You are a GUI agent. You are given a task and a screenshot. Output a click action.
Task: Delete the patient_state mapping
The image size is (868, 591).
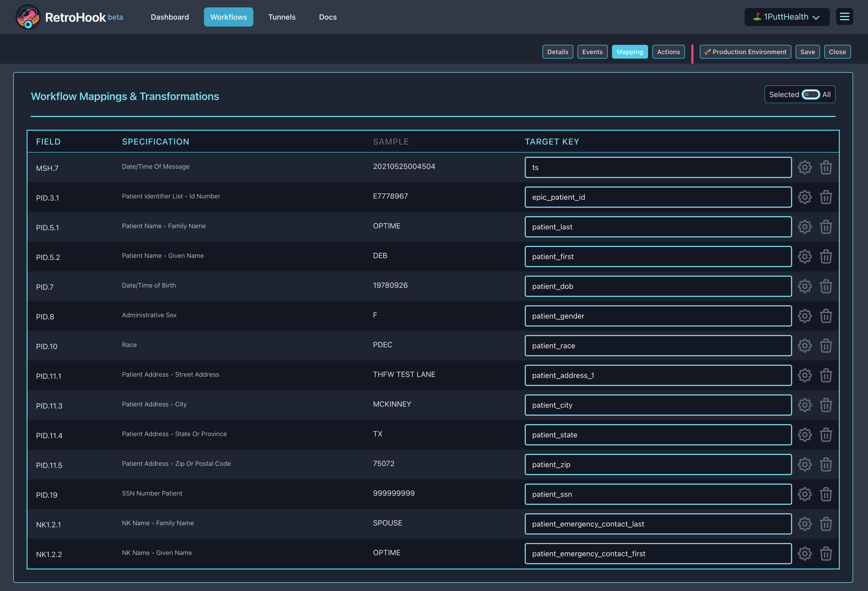(x=826, y=435)
